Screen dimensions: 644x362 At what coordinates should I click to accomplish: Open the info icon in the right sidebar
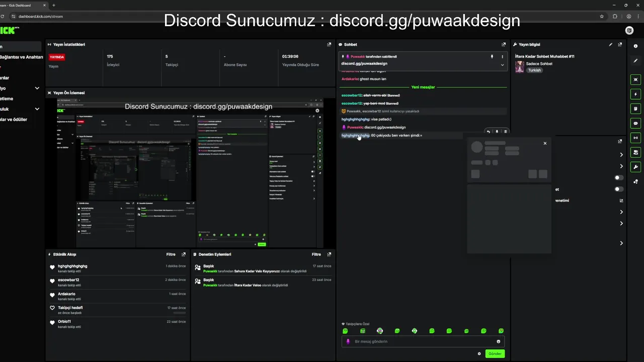point(636,46)
